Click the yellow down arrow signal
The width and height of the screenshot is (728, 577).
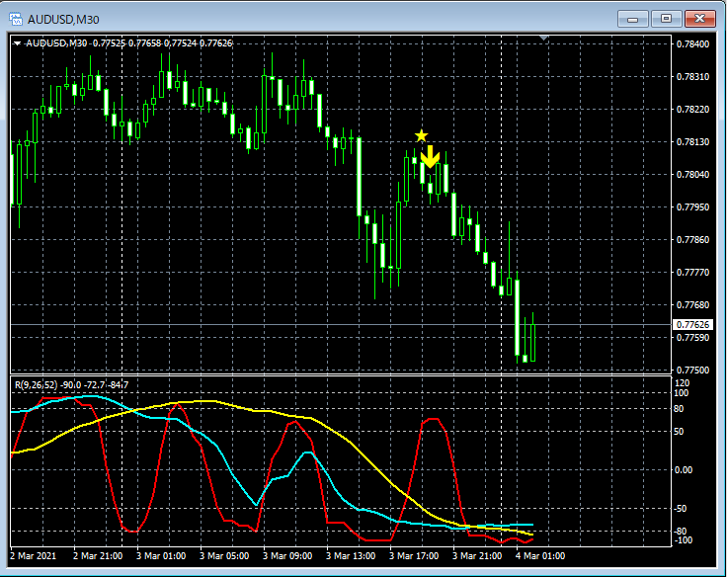(x=430, y=156)
